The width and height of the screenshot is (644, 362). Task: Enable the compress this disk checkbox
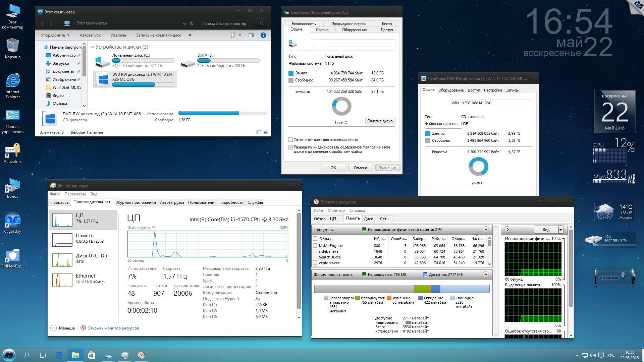[291, 140]
